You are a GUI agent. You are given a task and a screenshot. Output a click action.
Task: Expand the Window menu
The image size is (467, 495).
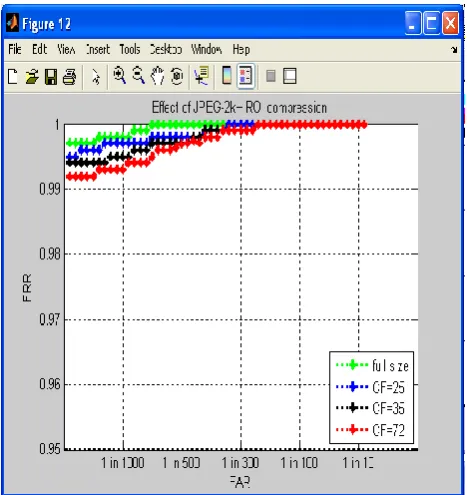[206, 49]
